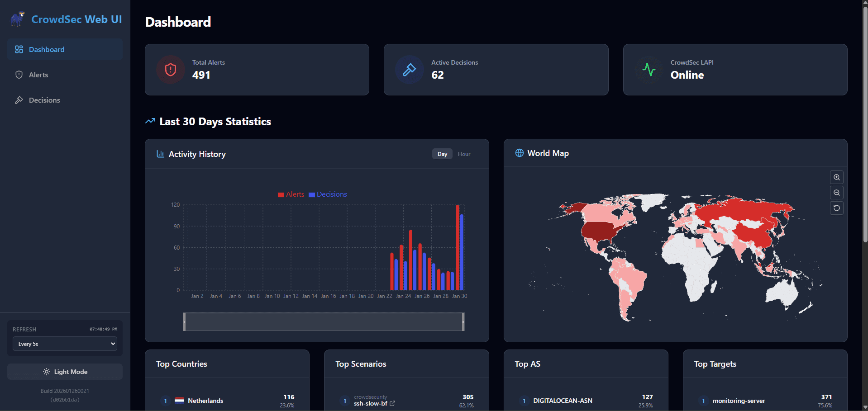Switch Activity History to Hour view

click(x=464, y=154)
